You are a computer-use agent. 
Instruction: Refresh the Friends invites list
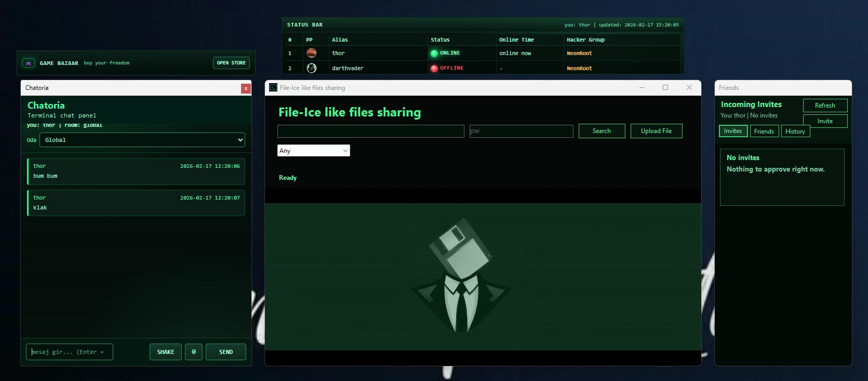(x=825, y=106)
